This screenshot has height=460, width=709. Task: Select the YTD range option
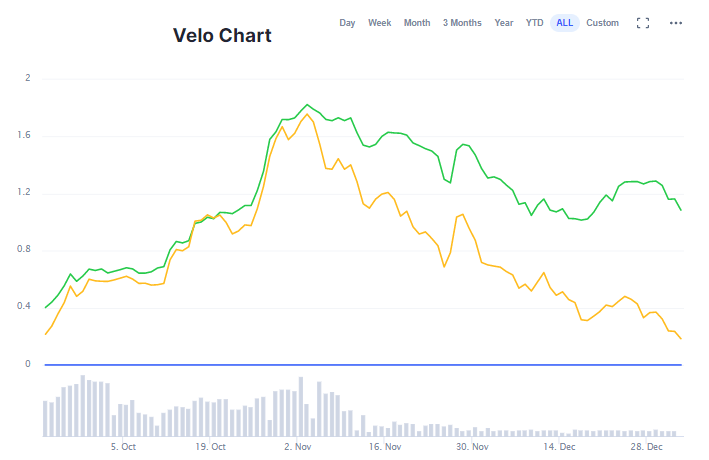[535, 23]
